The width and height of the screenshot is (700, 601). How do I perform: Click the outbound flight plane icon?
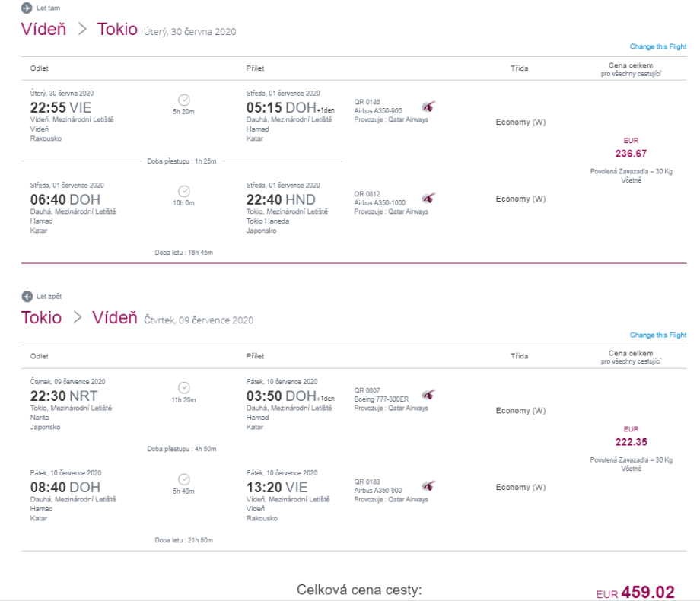27,8
